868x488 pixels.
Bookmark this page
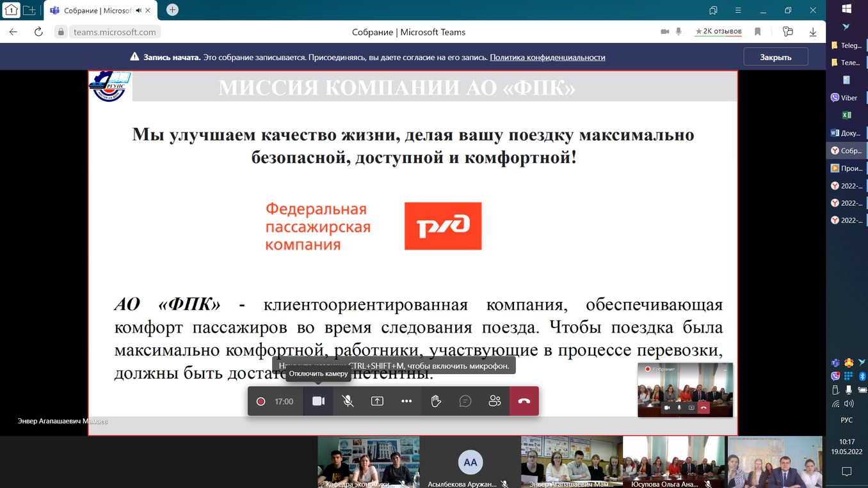click(x=758, y=32)
